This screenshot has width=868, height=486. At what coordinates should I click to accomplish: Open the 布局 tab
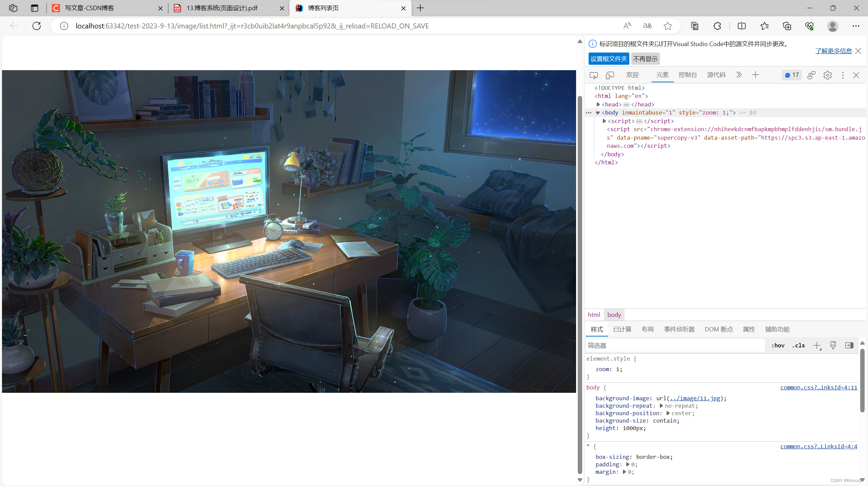pyautogui.click(x=648, y=329)
